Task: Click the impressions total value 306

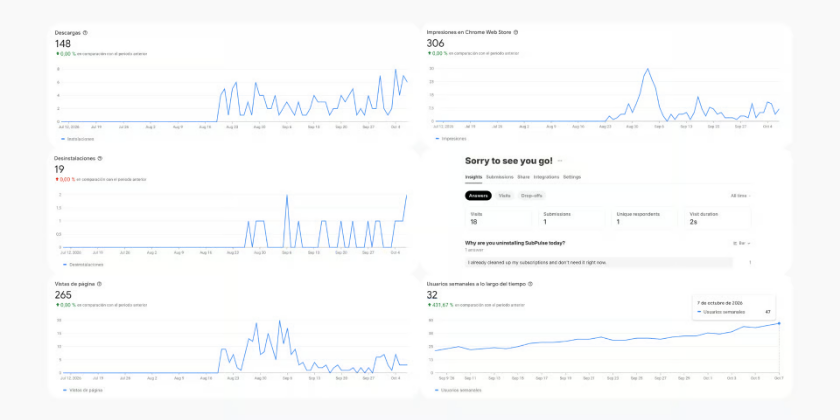Action: [435, 43]
